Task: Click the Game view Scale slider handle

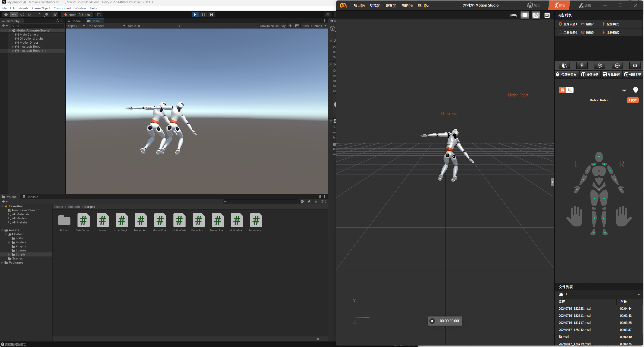Action: pyautogui.click(x=139, y=26)
